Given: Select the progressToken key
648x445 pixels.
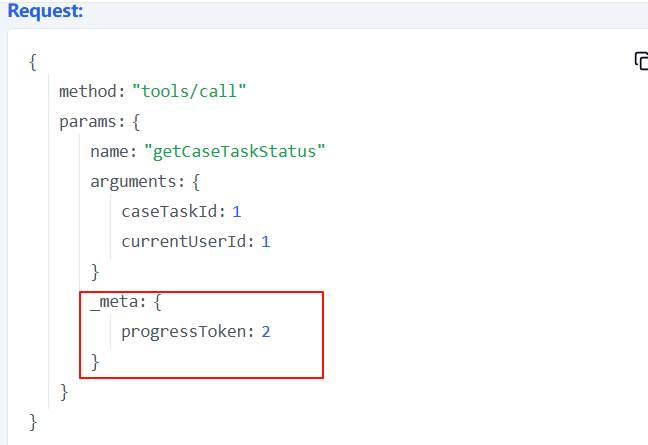Looking at the screenshot, I should coord(189,331).
